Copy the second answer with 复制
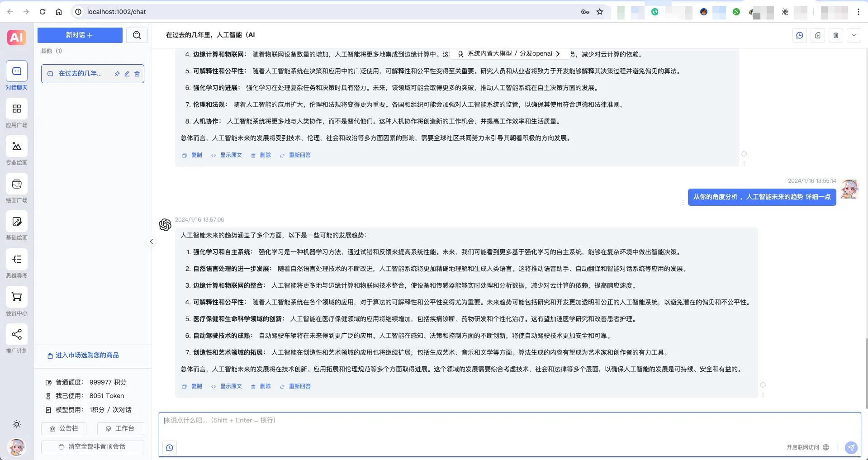 click(192, 386)
